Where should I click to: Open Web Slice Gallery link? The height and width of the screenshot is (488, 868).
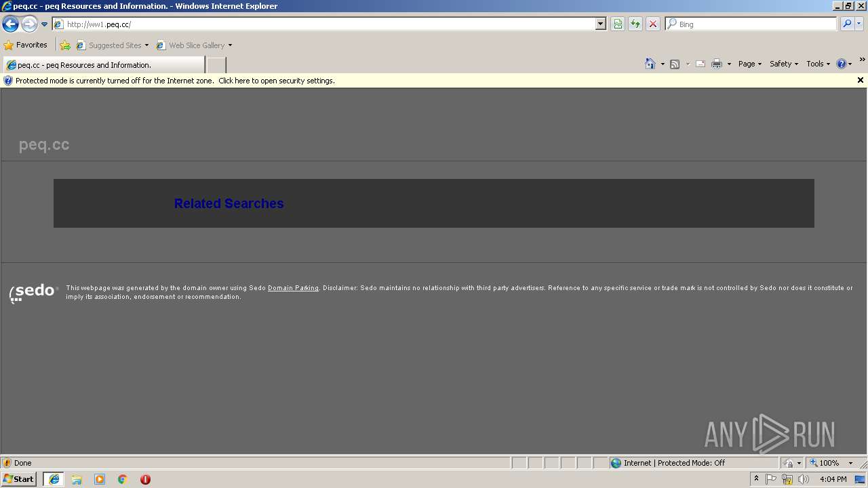click(191, 45)
